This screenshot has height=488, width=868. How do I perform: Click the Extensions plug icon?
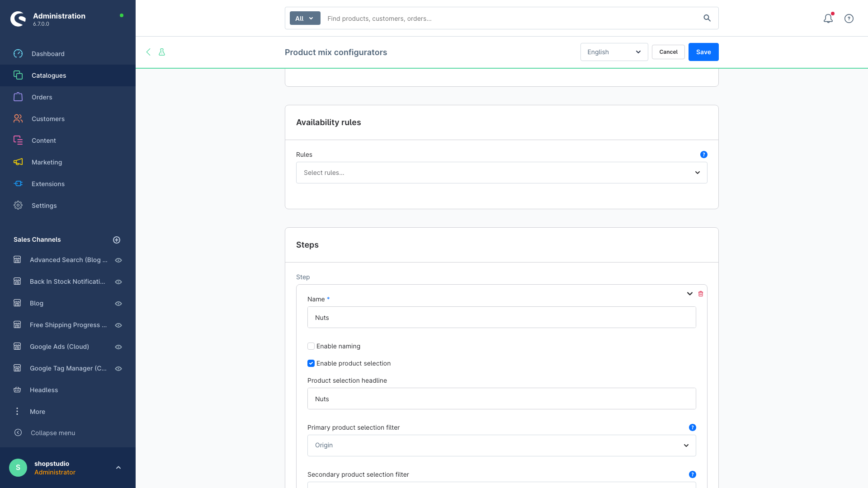coord(18,184)
